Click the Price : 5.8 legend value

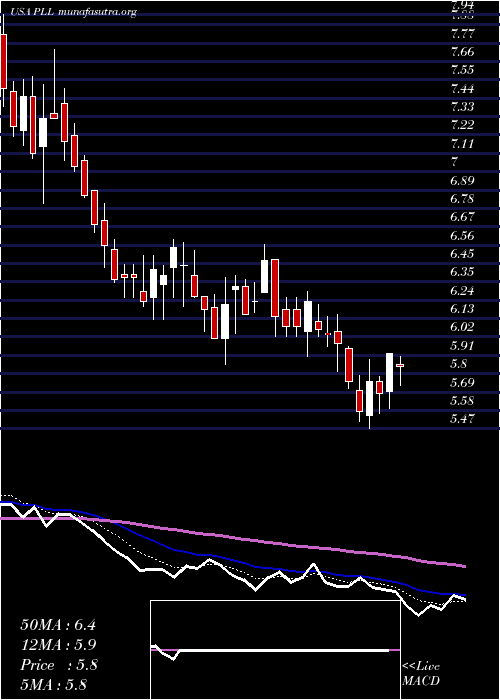(x=59, y=665)
